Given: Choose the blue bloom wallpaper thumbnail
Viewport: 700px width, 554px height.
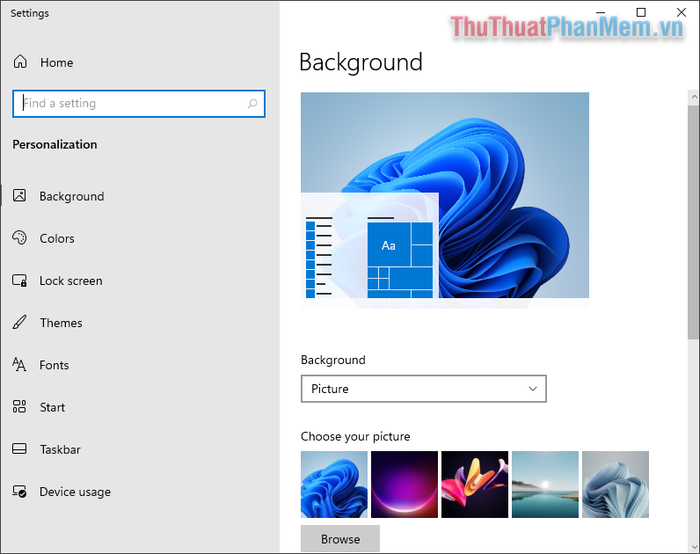Looking at the screenshot, I should click(x=334, y=484).
